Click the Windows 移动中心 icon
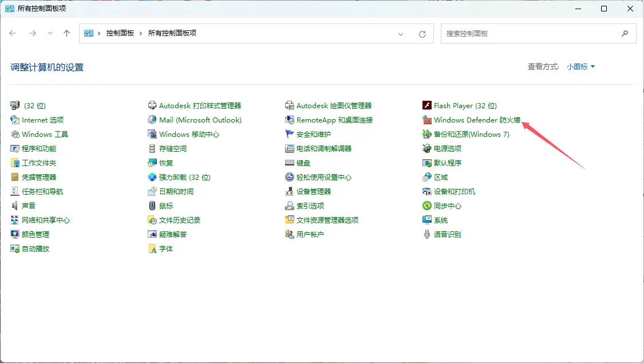Screen dimensions: 644x363 [152, 135]
